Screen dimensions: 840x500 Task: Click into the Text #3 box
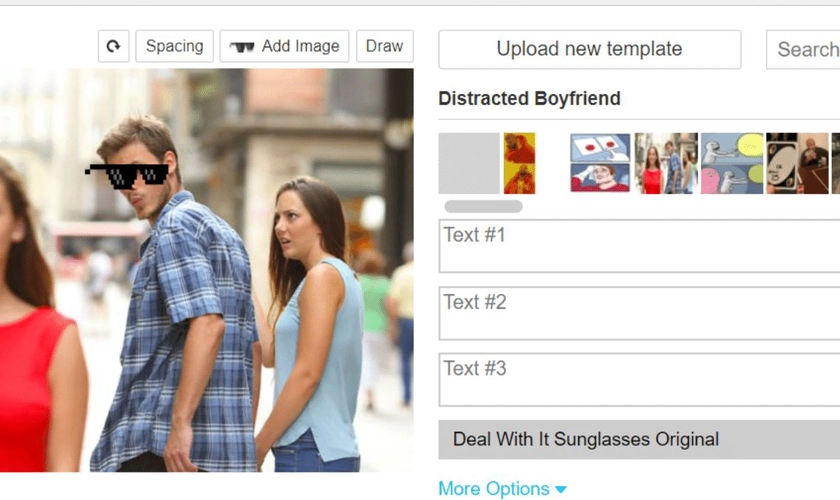(x=639, y=379)
